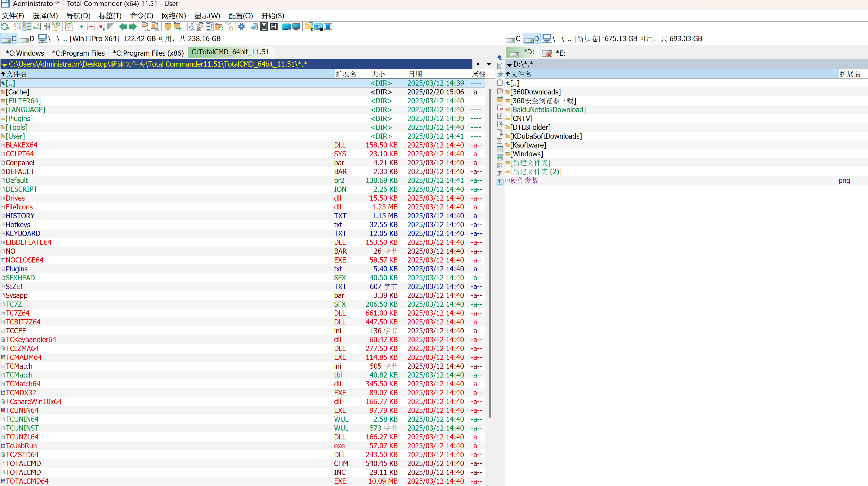This screenshot has width=868, height=486.
Task: Click the delete file icon in vertical bar
Action: [500, 107]
